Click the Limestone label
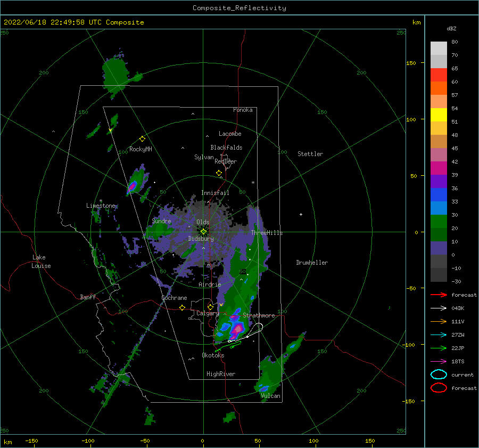This screenshot has width=479, height=448. pos(101,206)
